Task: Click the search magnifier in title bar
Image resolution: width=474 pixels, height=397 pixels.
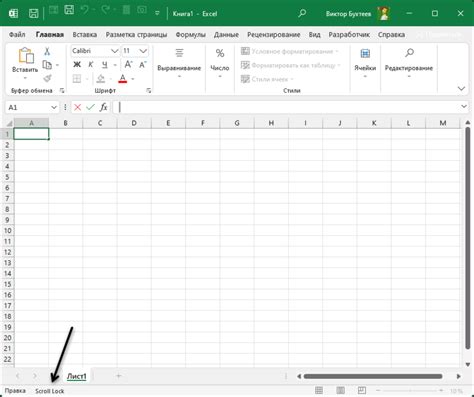Action: click(302, 13)
